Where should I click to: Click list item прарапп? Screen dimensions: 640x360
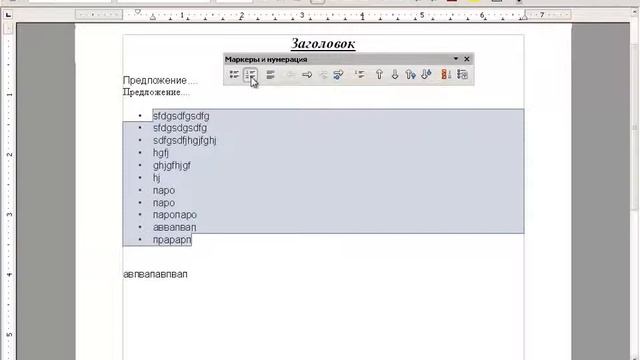172,240
